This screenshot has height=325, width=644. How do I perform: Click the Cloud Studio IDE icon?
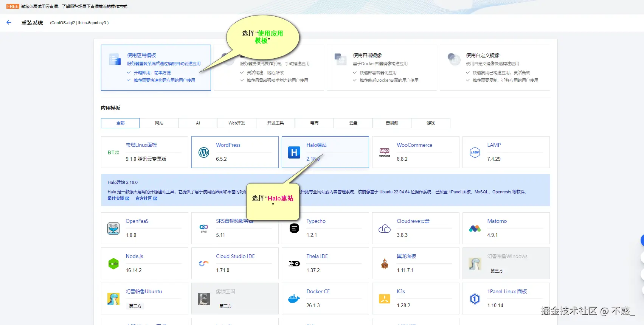204,263
